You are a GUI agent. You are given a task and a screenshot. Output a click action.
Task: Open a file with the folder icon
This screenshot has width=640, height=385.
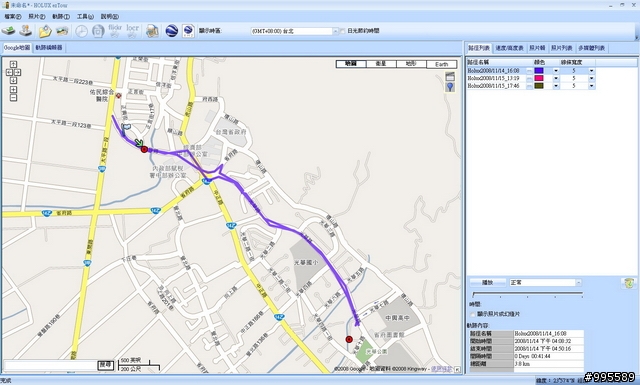(45, 31)
